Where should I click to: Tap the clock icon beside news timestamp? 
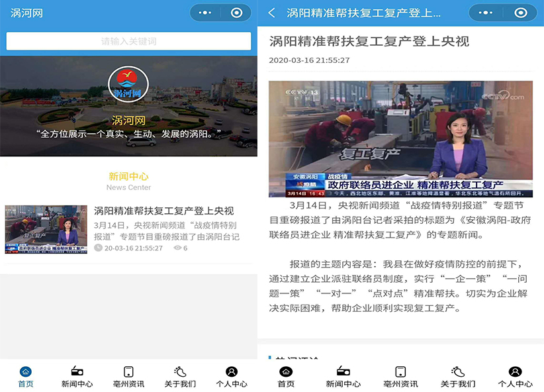point(98,248)
